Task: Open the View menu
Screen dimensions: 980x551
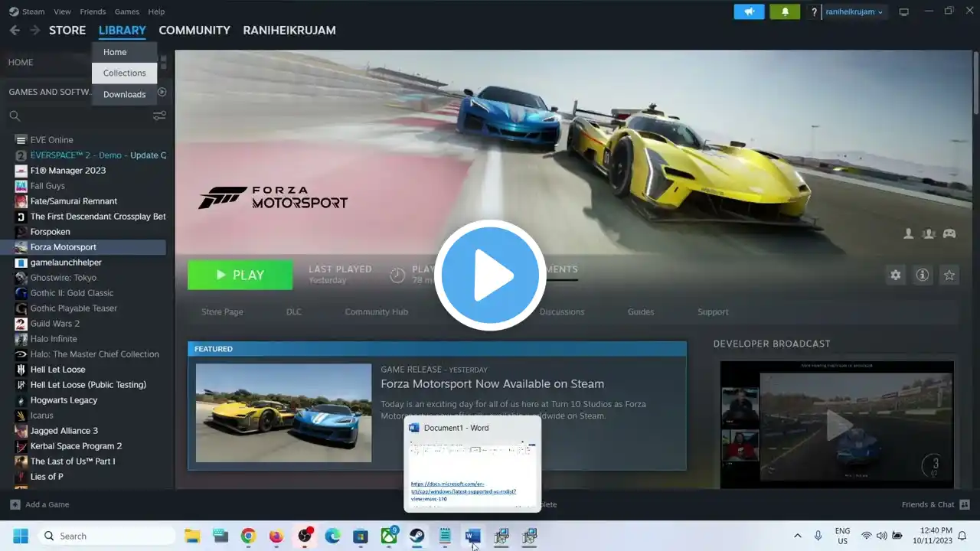Action: click(63, 11)
